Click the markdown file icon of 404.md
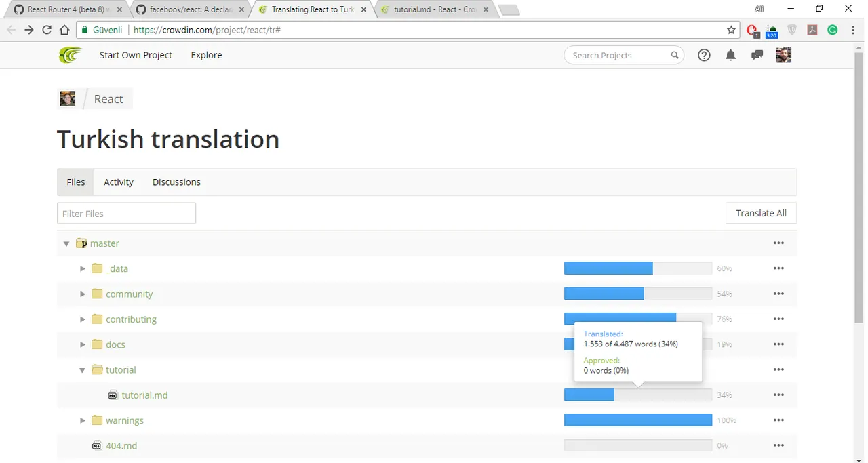The width and height of the screenshot is (868, 463). coord(96,445)
